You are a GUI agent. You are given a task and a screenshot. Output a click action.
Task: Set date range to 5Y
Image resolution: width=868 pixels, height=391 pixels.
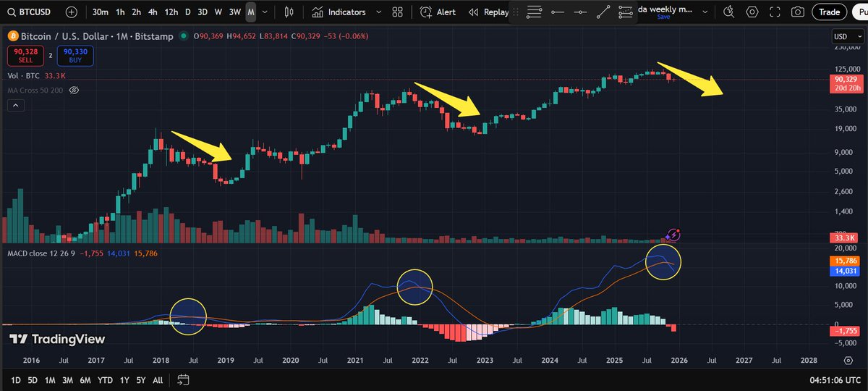click(x=140, y=380)
